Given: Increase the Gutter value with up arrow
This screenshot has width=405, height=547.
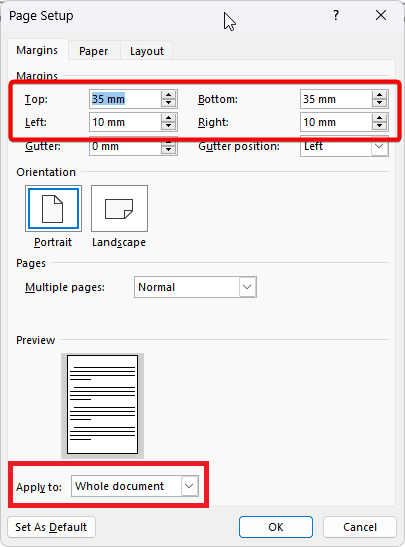Looking at the screenshot, I should 168,142.
